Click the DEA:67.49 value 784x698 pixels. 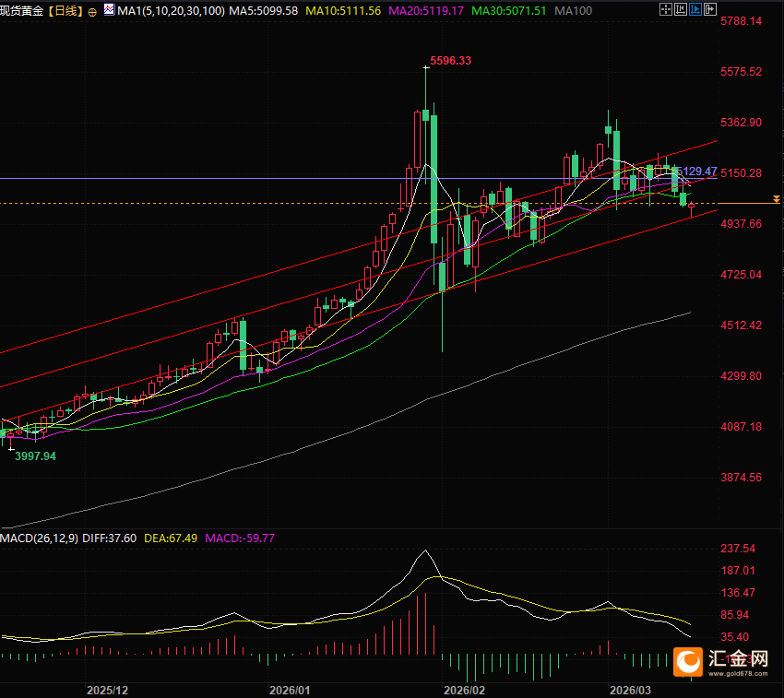[x=171, y=538]
